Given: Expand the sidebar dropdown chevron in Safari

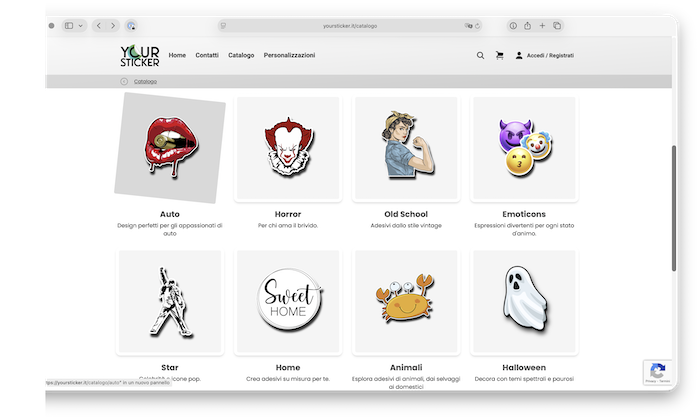Looking at the screenshot, I should (x=81, y=25).
